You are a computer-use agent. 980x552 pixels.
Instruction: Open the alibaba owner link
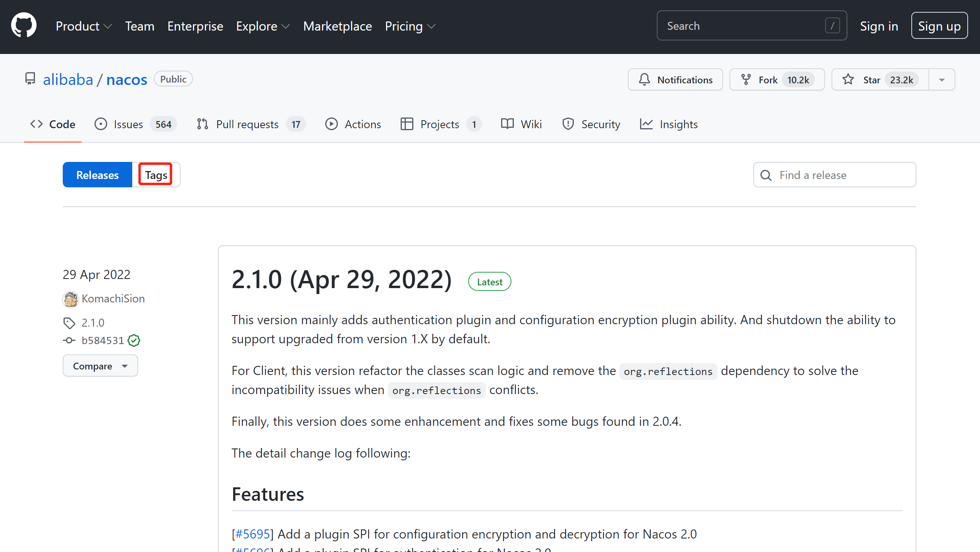tap(68, 79)
